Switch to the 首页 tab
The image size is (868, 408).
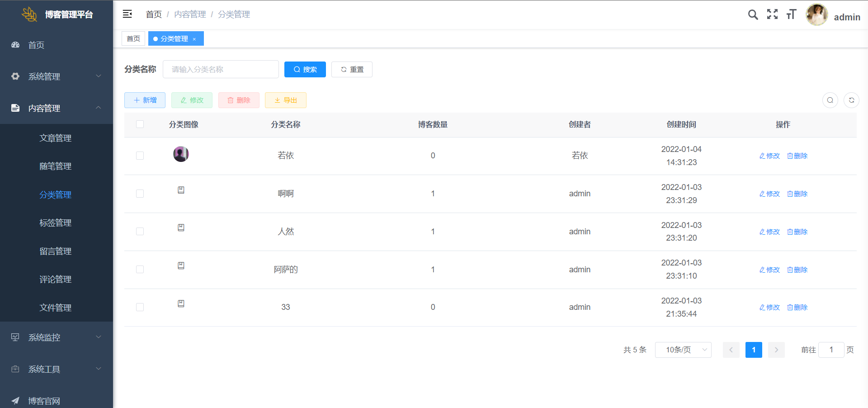pos(133,39)
